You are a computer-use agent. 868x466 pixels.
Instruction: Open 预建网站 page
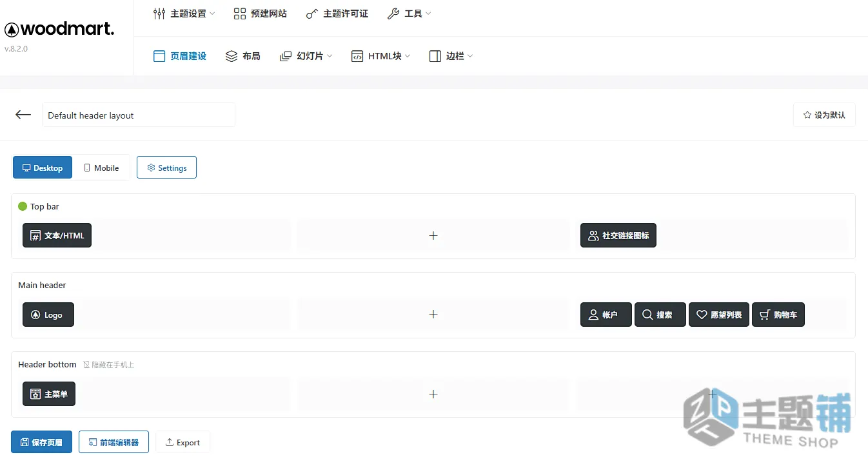point(260,14)
